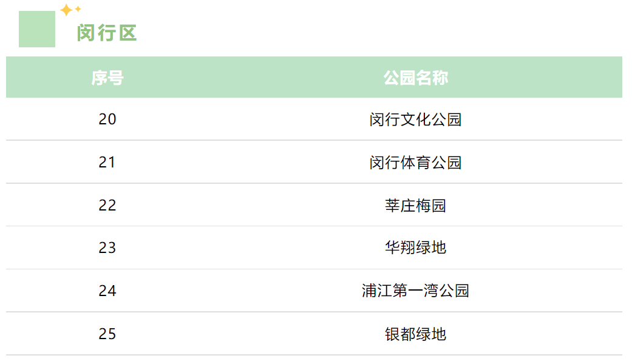
Task: Click the 公园名称 column header
Action: (416, 78)
